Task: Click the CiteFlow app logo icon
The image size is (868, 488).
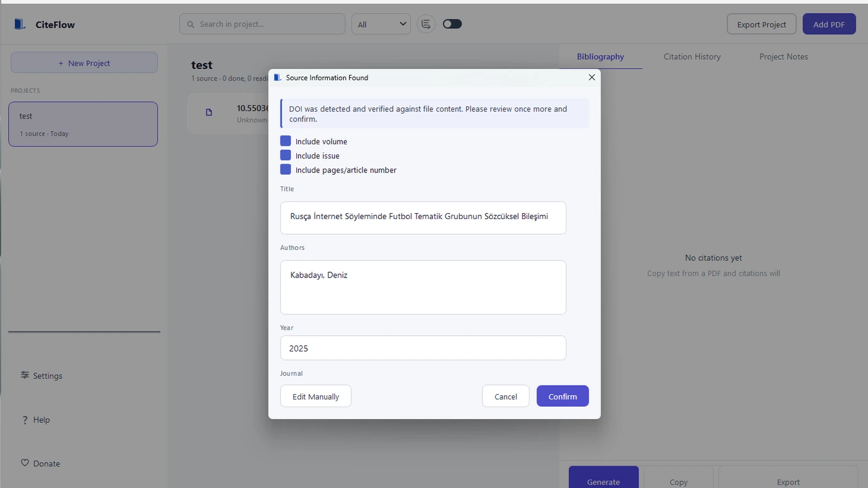Action: click(x=20, y=24)
